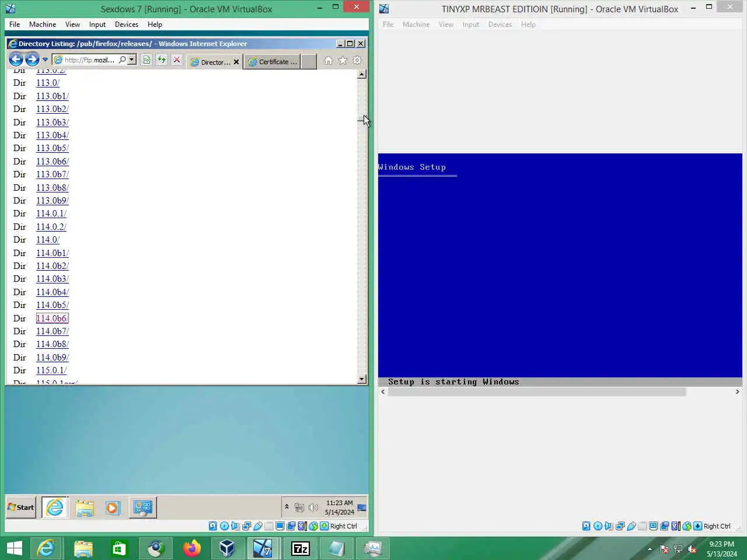
Task: Toggle Compatibility View broken-page icon
Action: [x=146, y=60]
